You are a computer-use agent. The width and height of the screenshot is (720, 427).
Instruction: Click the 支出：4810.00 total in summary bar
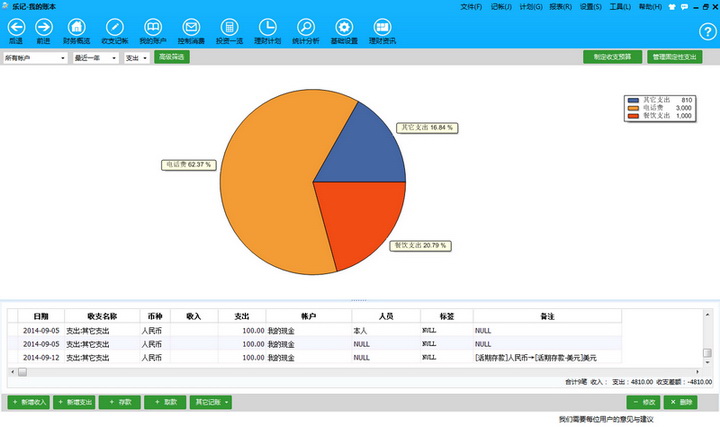coord(632,382)
